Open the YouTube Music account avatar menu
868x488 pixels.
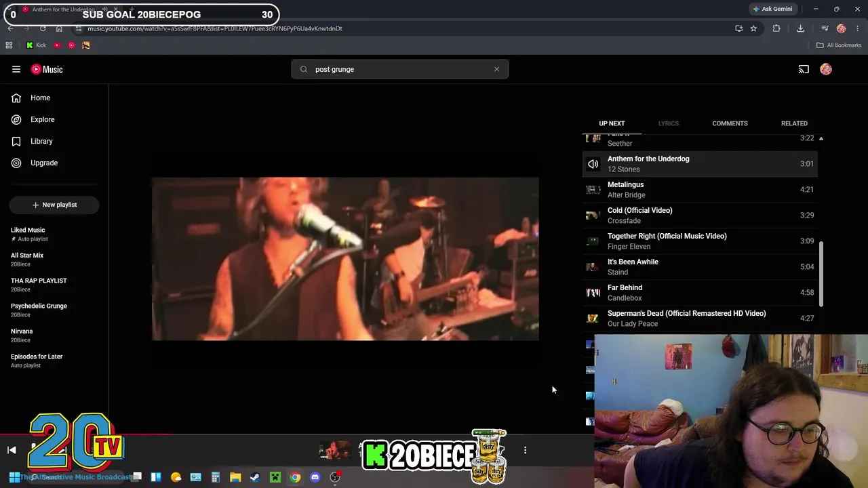point(826,69)
